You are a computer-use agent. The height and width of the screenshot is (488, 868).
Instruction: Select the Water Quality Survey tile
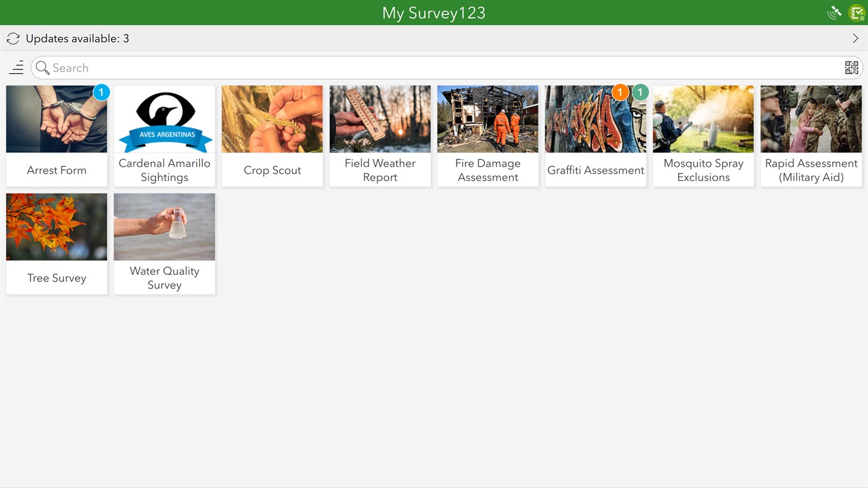click(164, 243)
